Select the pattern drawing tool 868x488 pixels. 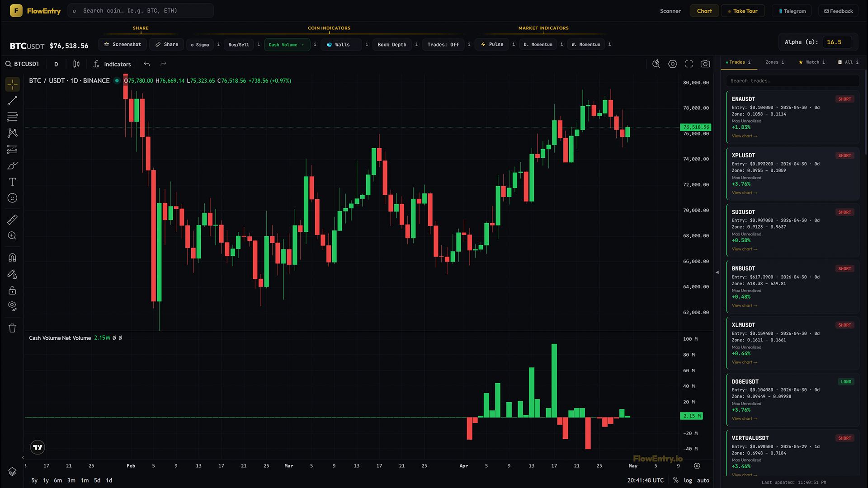(x=12, y=133)
